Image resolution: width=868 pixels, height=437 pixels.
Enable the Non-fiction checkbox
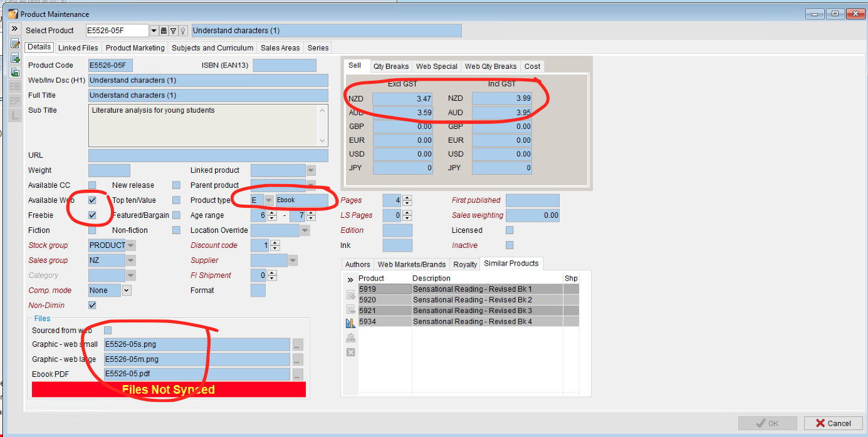pos(176,230)
